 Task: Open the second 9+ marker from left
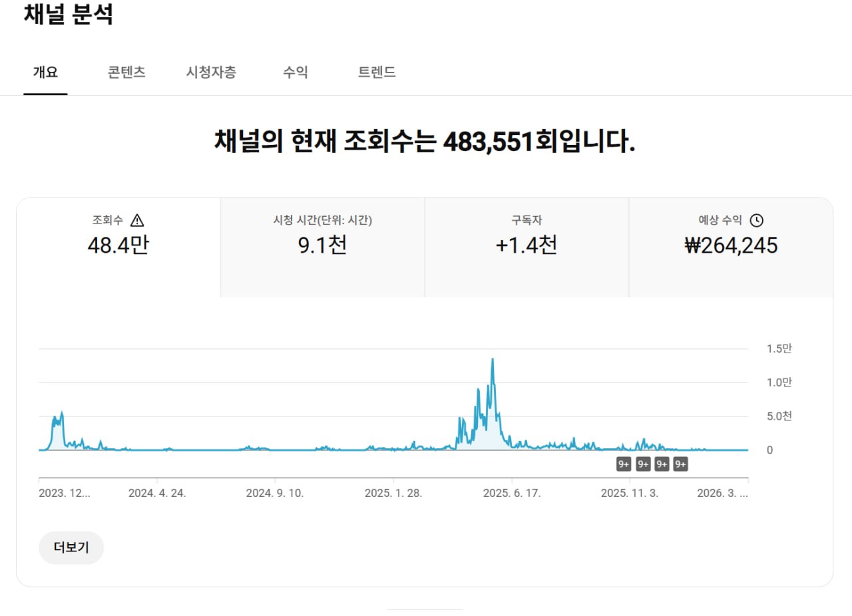pos(643,464)
